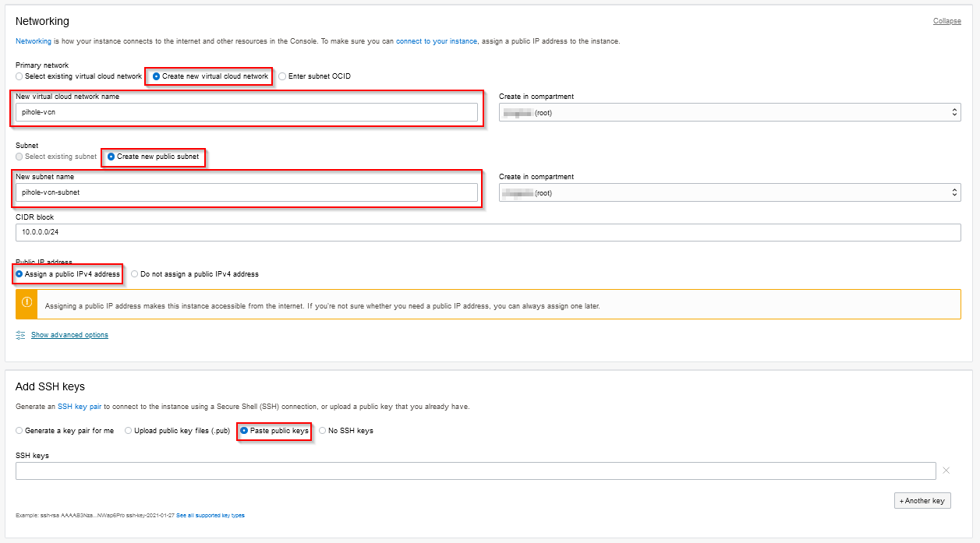Clear the SSH keys field using the X icon
980x543 pixels.
tap(946, 471)
